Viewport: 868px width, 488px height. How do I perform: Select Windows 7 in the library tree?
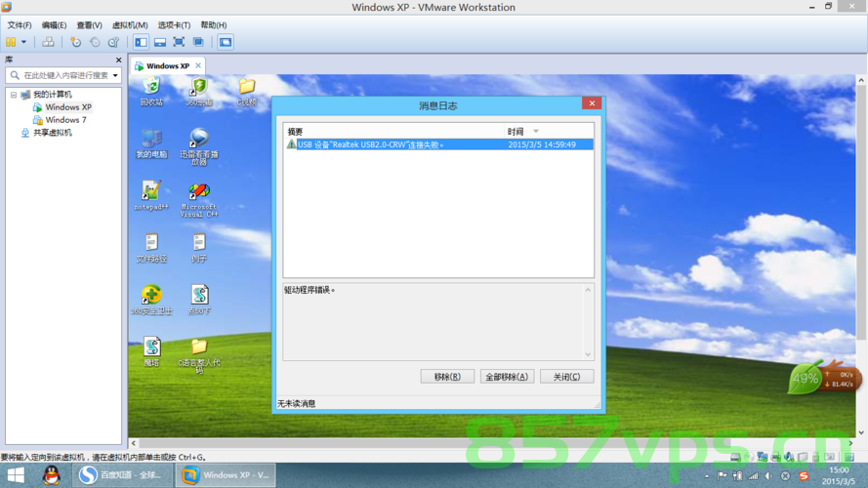click(x=65, y=119)
